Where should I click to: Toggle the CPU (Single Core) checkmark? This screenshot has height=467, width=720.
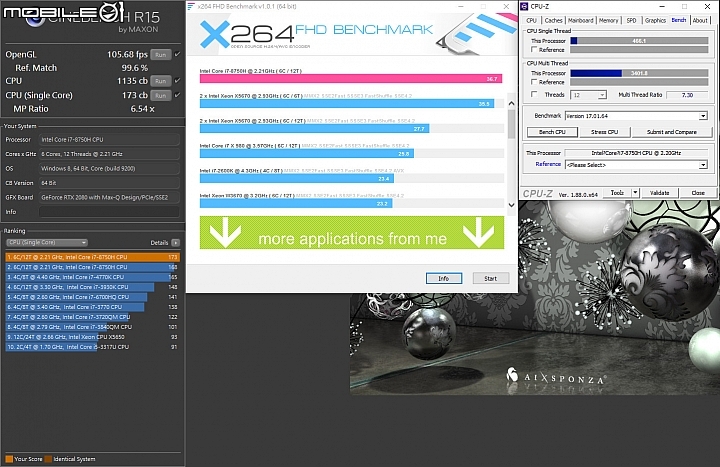[x=177, y=95]
